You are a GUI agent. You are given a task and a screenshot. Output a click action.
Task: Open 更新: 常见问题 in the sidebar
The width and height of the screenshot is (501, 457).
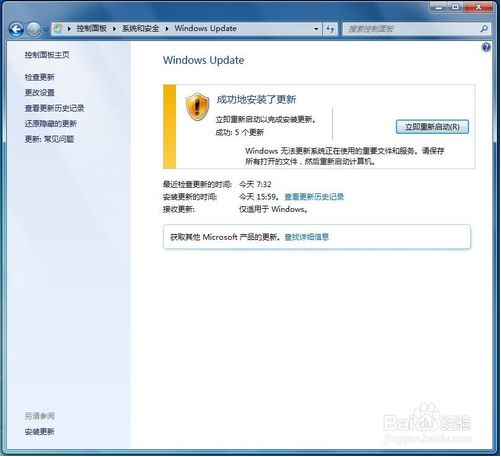pyautogui.click(x=49, y=139)
